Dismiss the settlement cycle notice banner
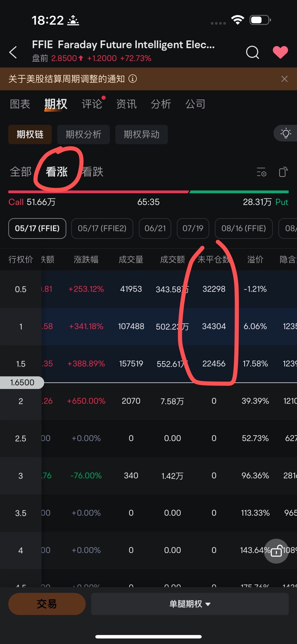Image resolution: width=297 pixels, height=644 pixels. [284, 79]
